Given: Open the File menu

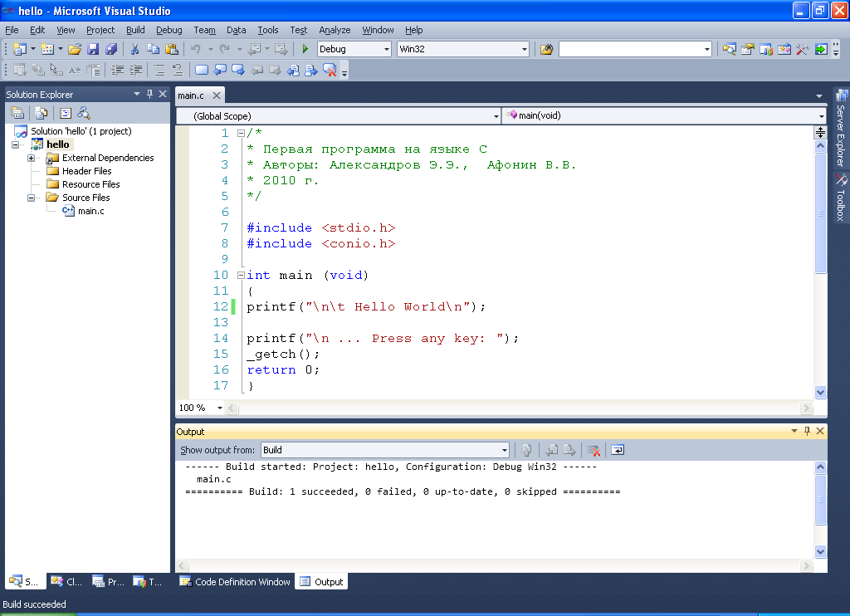Looking at the screenshot, I should point(12,30).
